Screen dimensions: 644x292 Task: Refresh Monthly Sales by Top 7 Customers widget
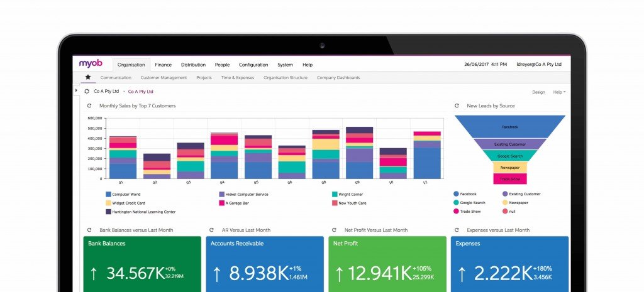point(90,106)
